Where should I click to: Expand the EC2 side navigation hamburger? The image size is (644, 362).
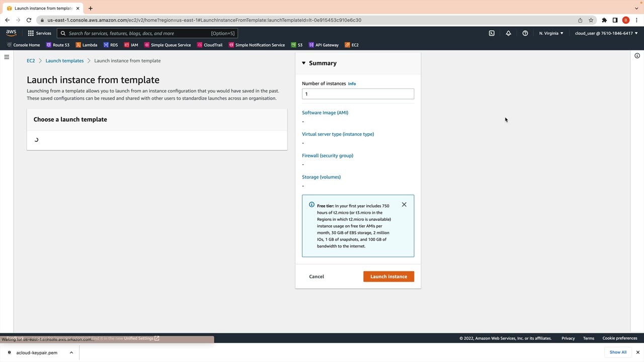(7, 57)
